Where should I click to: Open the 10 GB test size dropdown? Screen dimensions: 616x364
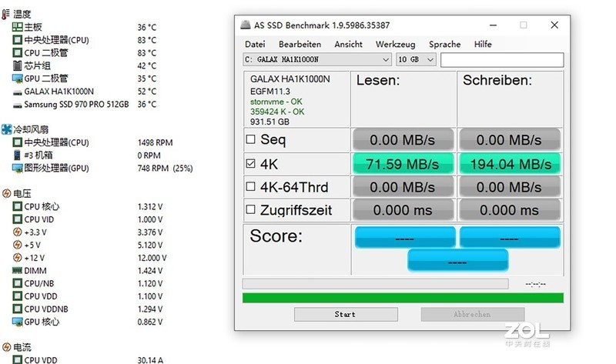416,60
